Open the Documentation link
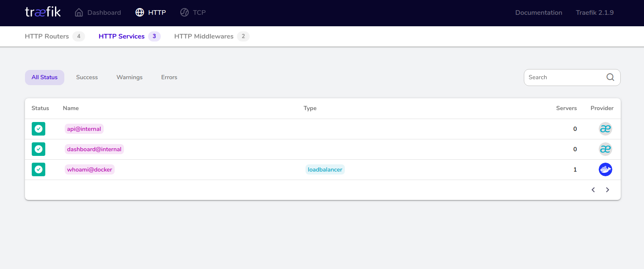The height and width of the screenshot is (269, 644). pyautogui.click(x=538, y=12)
